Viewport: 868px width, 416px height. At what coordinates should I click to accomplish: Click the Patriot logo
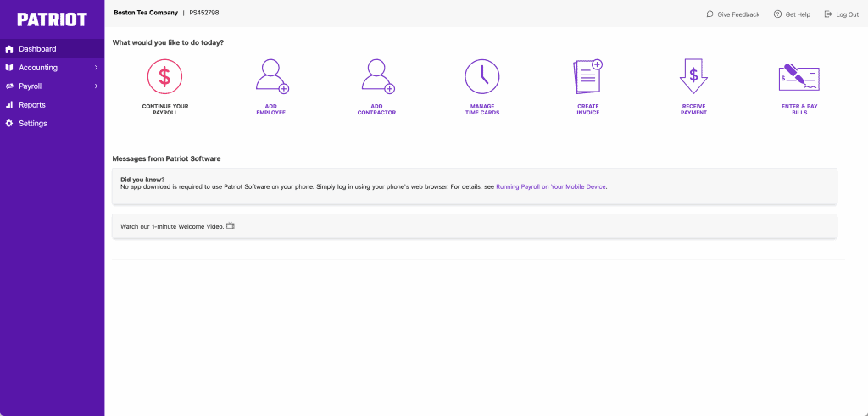point(52,20)
